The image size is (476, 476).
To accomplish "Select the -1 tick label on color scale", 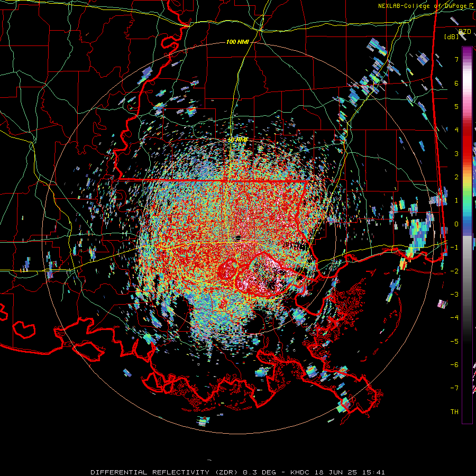I will [454, 248].
